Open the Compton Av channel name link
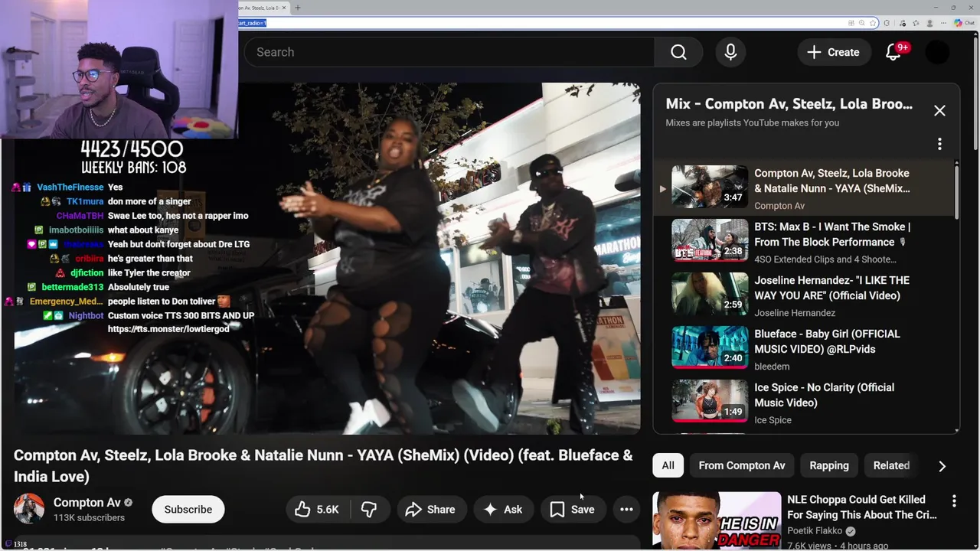The width and height of the screenshot is (980, 551). pos(87,503)
